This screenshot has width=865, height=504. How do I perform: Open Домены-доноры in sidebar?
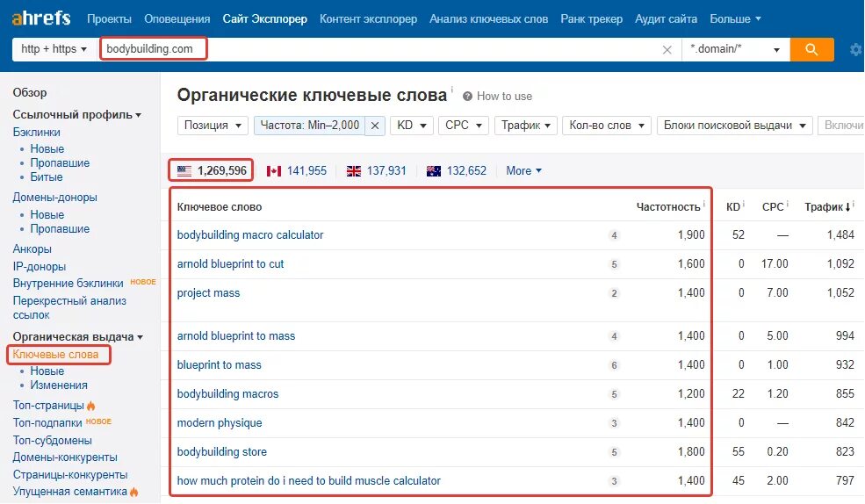coord(54,198)
